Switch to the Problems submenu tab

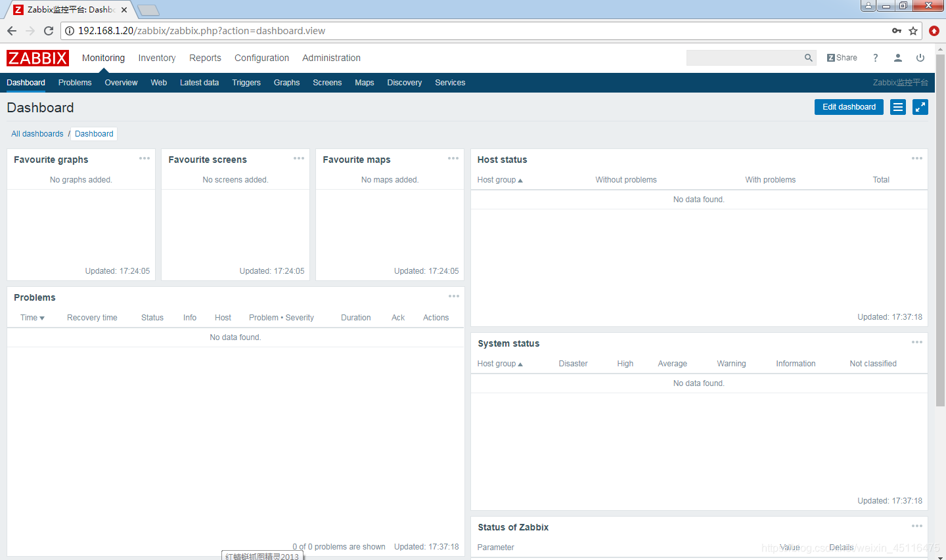click(75, 83)
